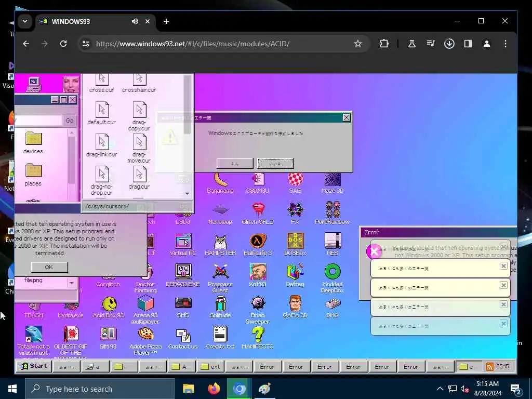This screenshot has height=399, width=532.
Task: Launch Adobe Pizza Player icon
Action: pos(145,341)
